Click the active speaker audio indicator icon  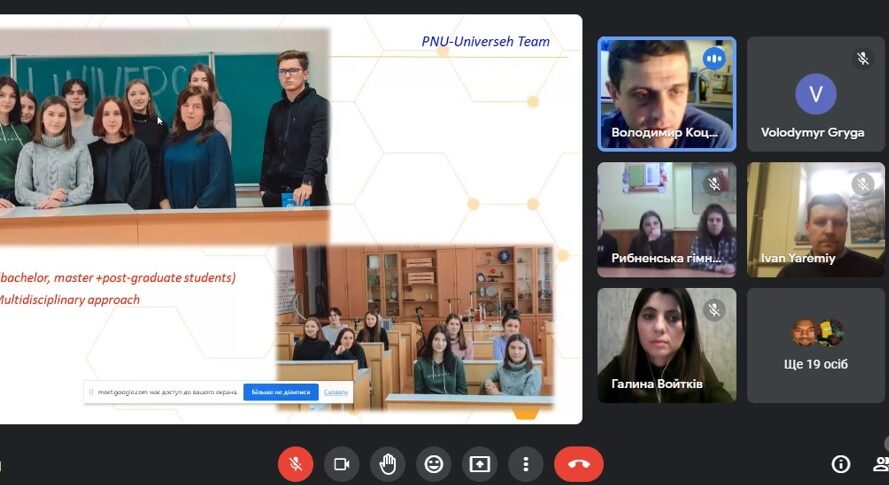pyautogui.click(x=714, y=59)
